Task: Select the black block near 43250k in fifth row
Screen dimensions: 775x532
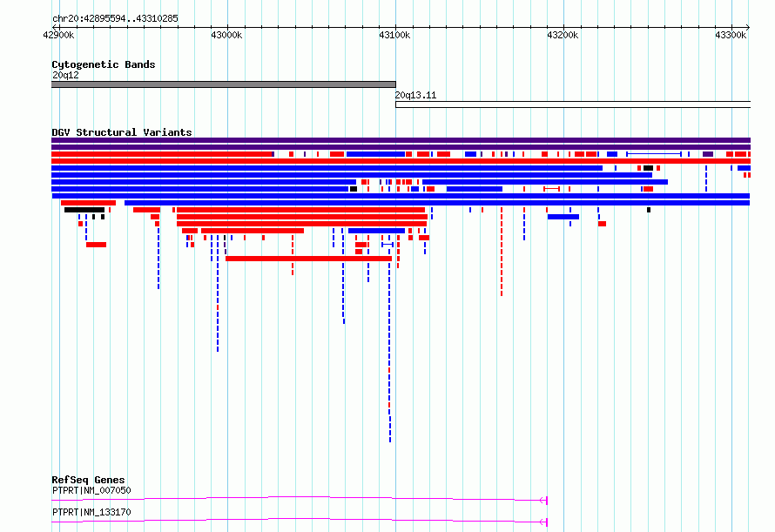Action: 648,168
